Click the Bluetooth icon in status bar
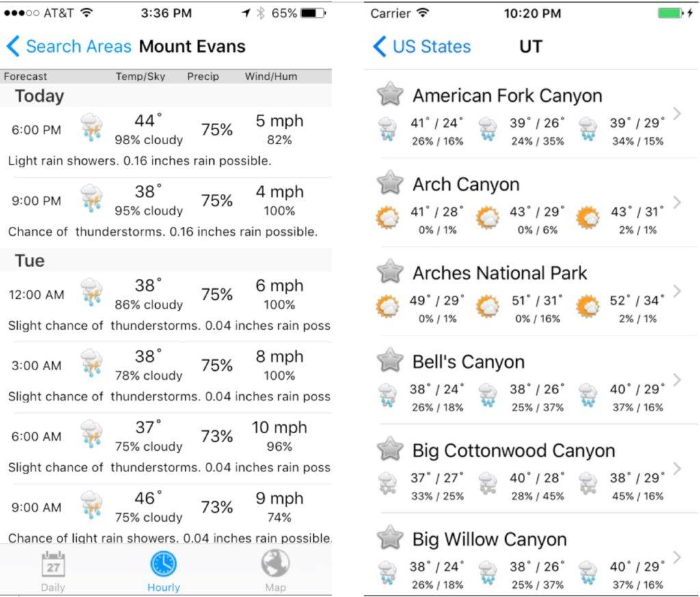 260,13
